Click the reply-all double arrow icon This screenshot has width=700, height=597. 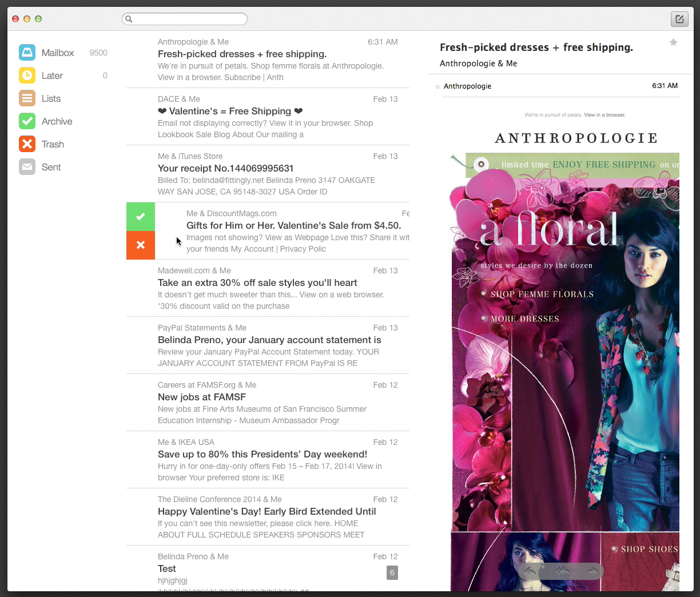click(563, 571)
